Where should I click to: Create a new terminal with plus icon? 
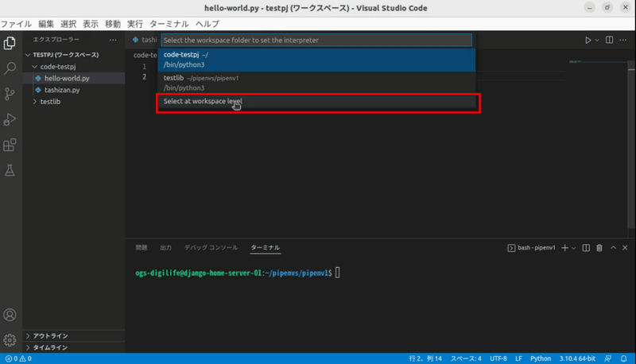tap(564, 248)
